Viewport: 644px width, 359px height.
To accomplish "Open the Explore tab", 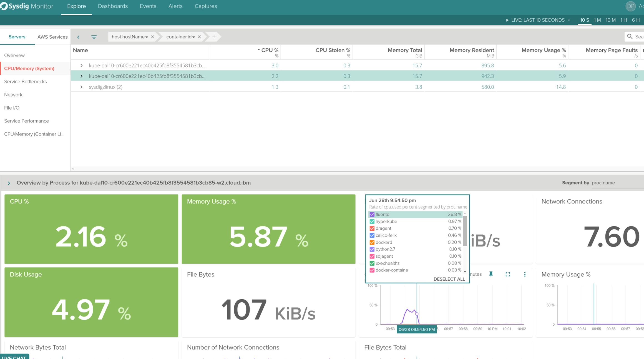I will (76, 6).
